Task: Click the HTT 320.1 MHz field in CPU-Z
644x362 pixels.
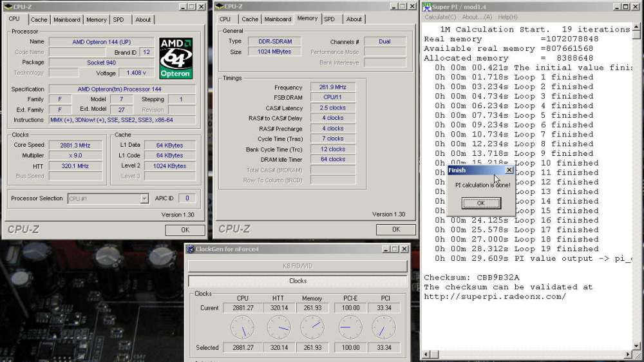Action: [x=75, y=166]
